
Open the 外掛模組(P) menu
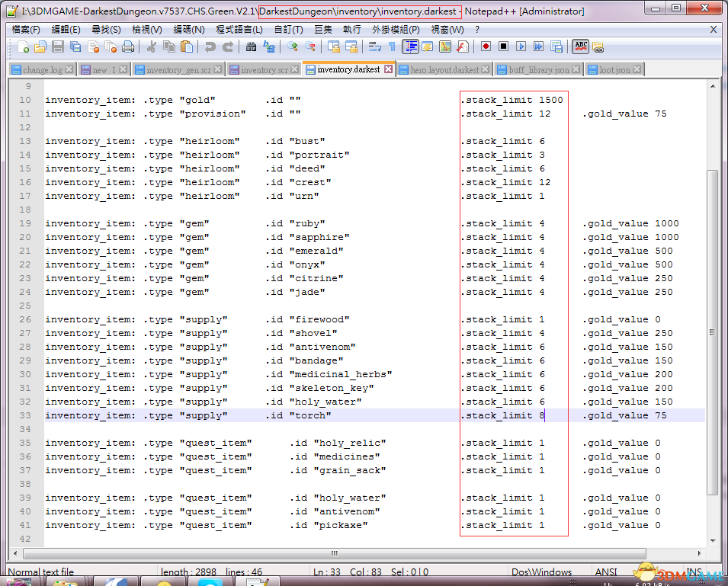point(396,30)
